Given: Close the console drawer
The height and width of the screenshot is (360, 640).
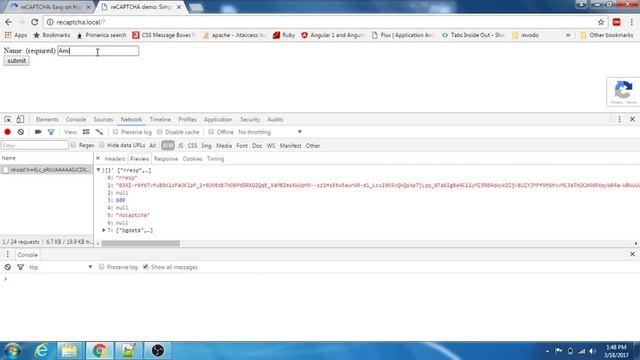Looking at the screenshot, I should pyautogui.click(x=632, y=254).
